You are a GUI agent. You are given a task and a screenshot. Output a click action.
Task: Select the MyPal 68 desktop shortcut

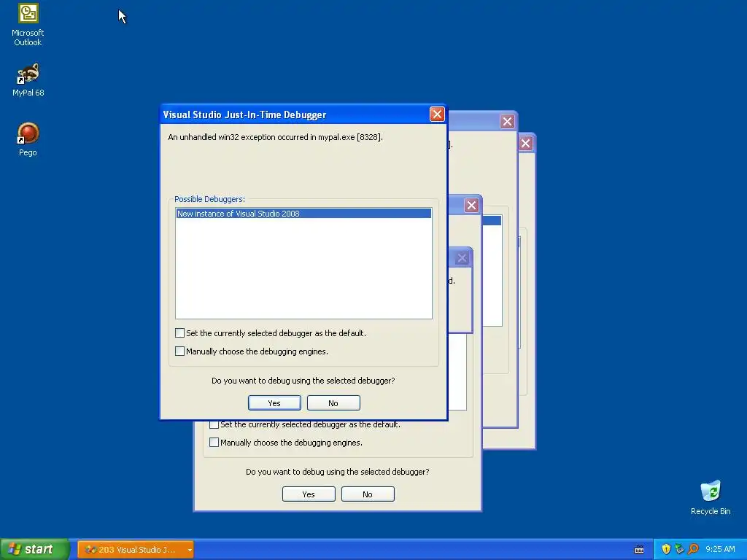28,79
